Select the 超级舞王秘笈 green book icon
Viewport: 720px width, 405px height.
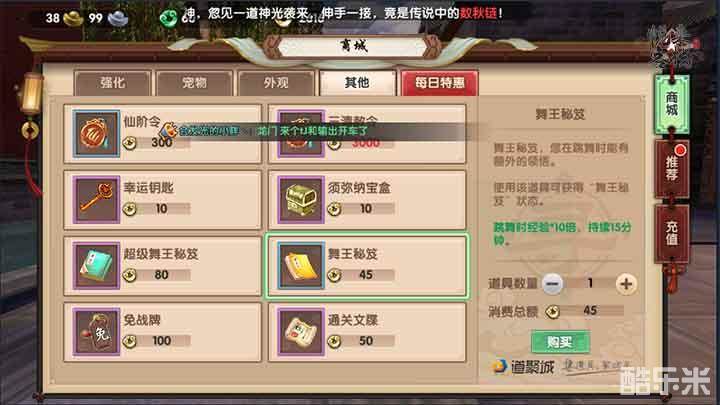96,266
